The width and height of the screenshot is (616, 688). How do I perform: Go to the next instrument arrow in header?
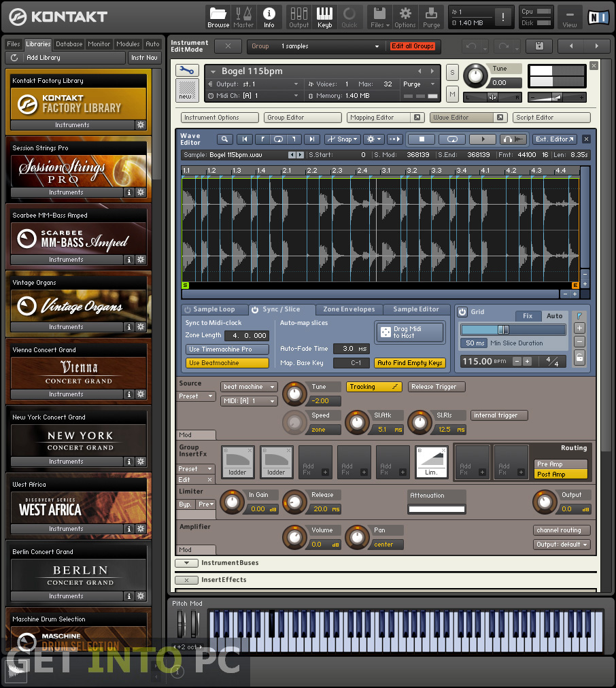(x=597, y=46)
